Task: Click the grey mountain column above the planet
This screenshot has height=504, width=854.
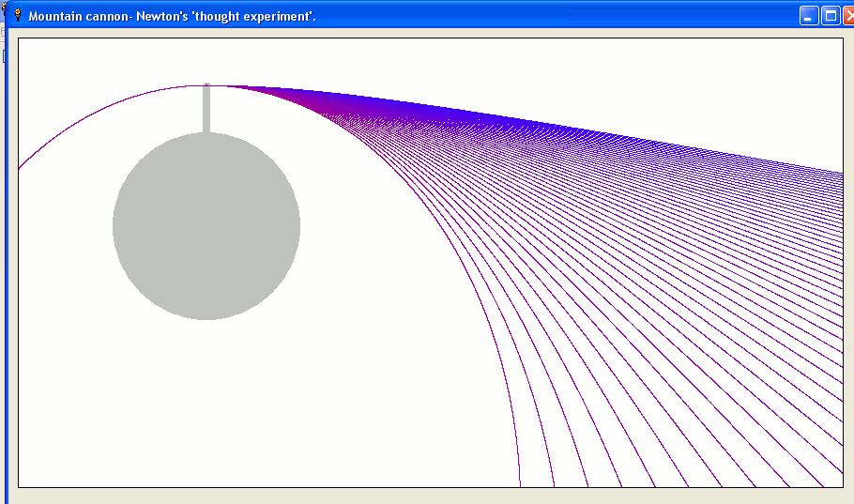Action: coord(206,111)
